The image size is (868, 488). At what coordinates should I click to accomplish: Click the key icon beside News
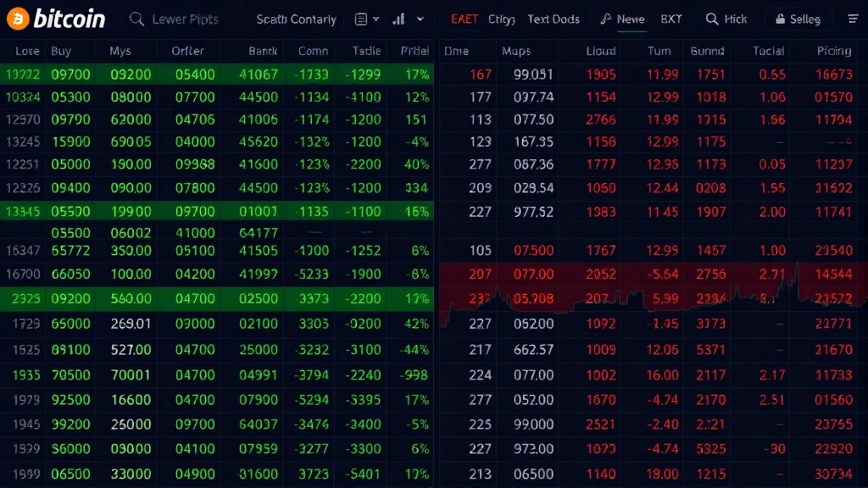tap(604, 19)
